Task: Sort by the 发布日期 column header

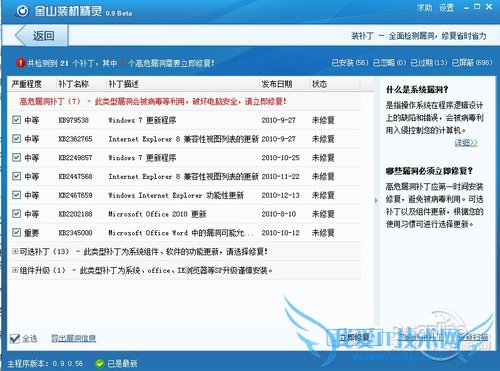Action: click(x=277, y=84)
